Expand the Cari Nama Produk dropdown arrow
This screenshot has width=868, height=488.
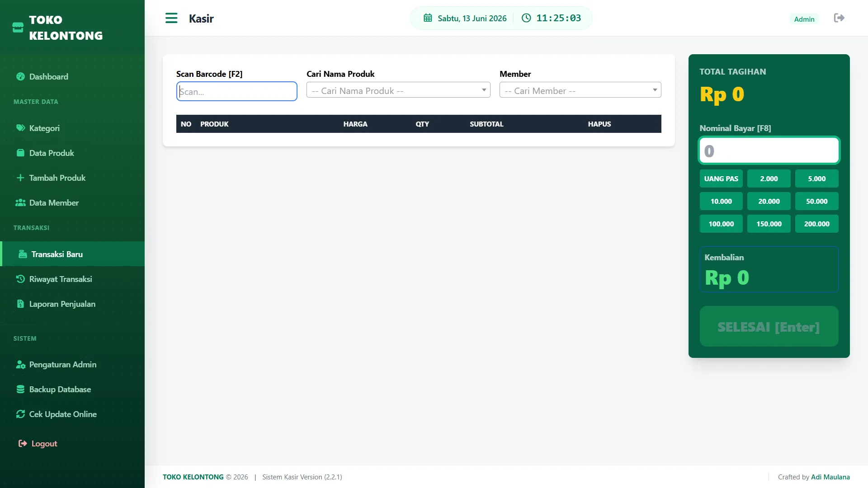(x=484, y=90)
